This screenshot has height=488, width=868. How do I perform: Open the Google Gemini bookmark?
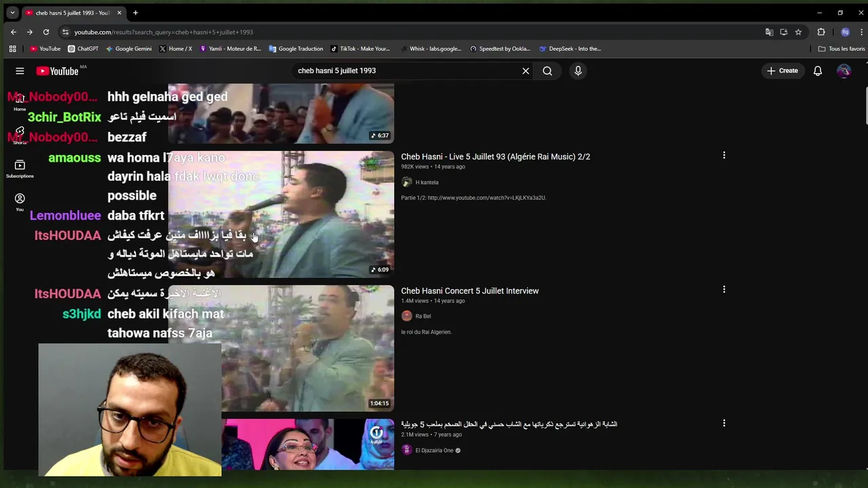[x=128, y=49]
